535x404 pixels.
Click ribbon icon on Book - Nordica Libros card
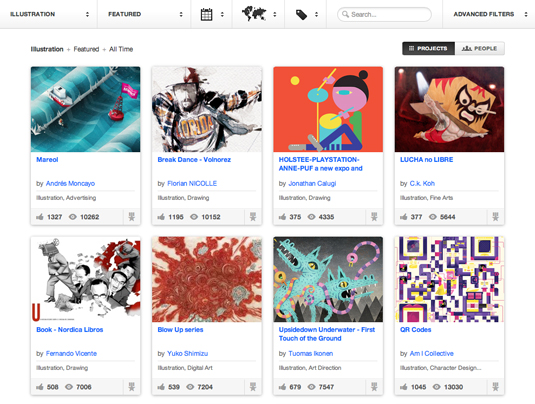pyautogui.click(x=131, y=387)
